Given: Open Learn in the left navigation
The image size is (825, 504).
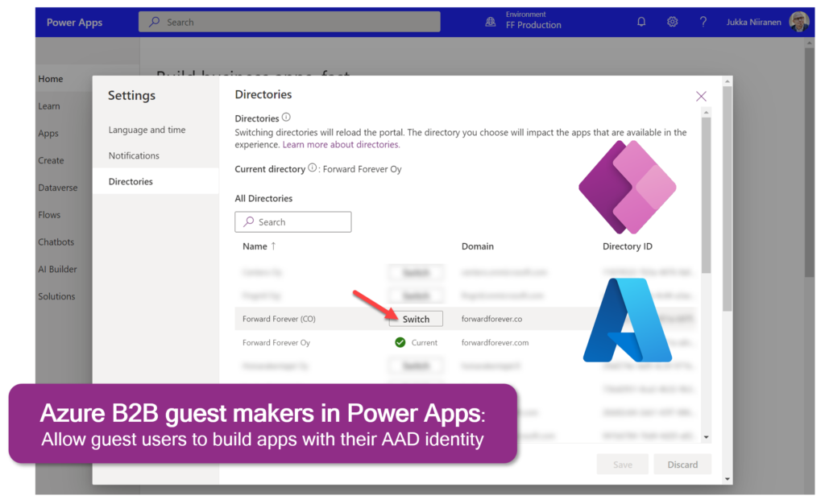Looking at the screenshot, I should pyautogui.click(x=49, y=106).
